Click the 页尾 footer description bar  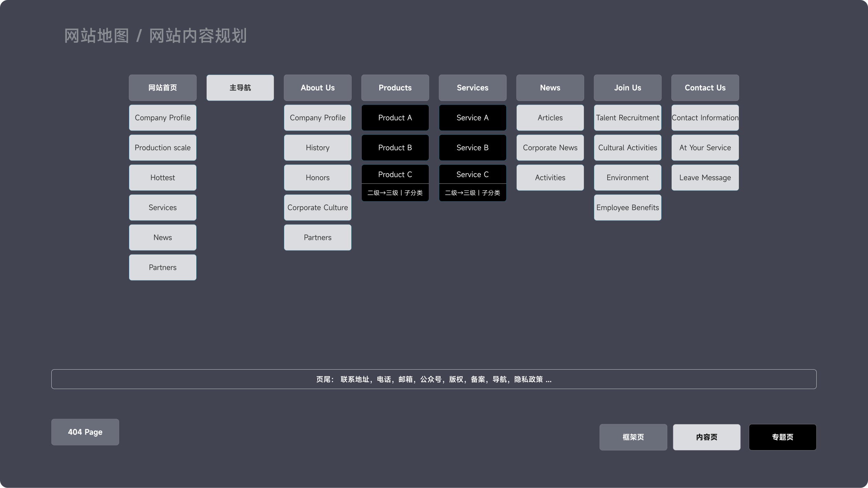[x=434, y=379]
